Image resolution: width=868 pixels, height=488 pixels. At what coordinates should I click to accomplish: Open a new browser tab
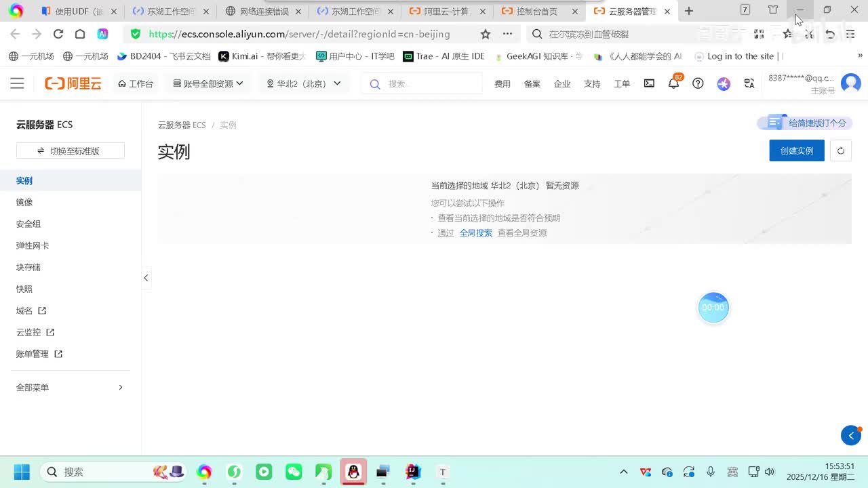[x=689, y=11]
